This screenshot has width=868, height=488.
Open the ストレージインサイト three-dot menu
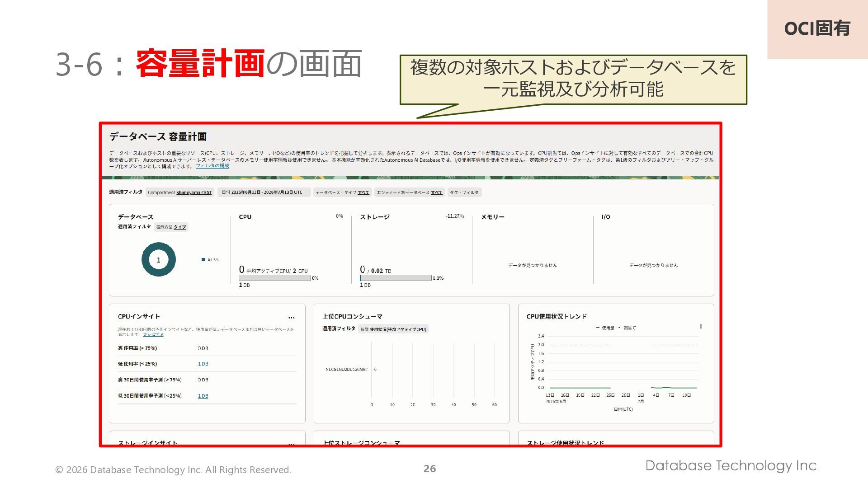[x=292, y=444]
